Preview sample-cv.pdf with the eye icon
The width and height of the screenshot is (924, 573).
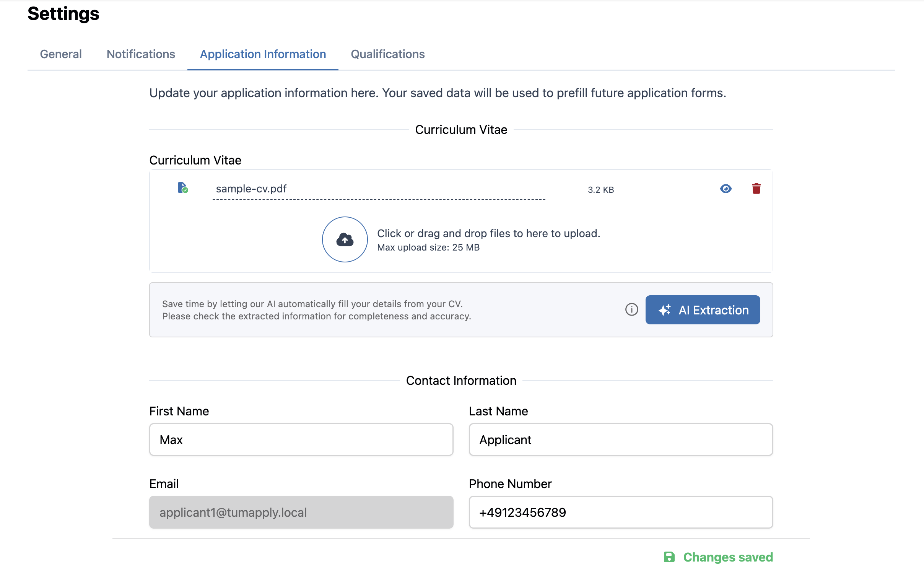click(x=726, y=189)
